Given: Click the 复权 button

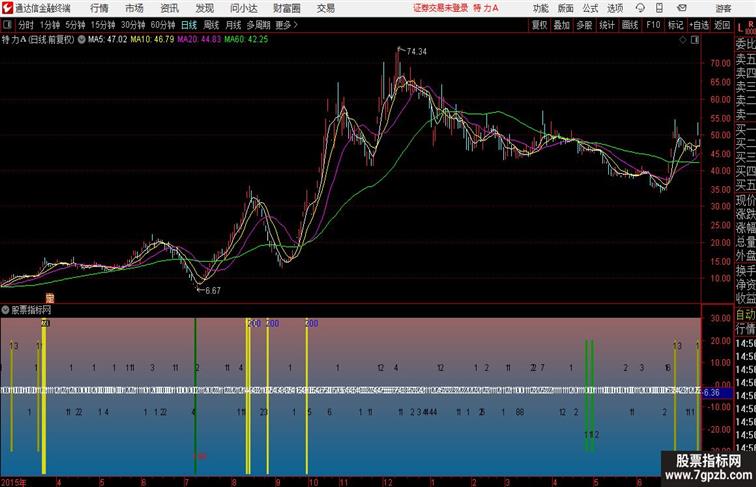Looking at the screenshot, I should tap(539, 25).
